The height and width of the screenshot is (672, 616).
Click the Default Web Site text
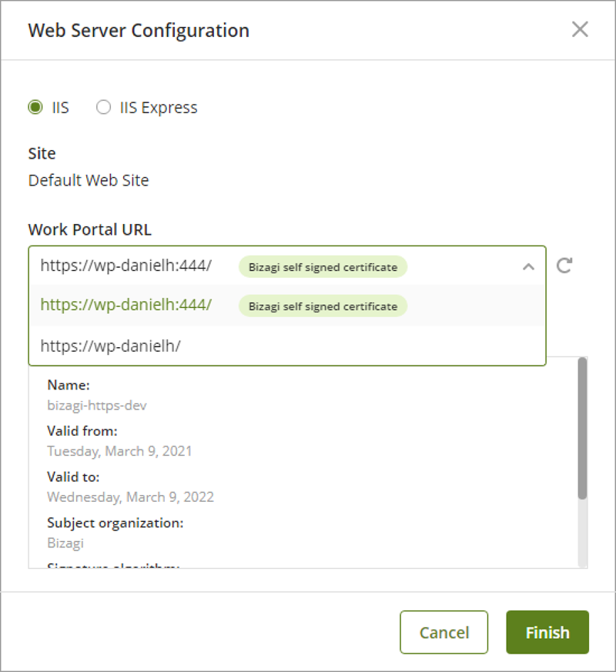(x=89, y=180)
